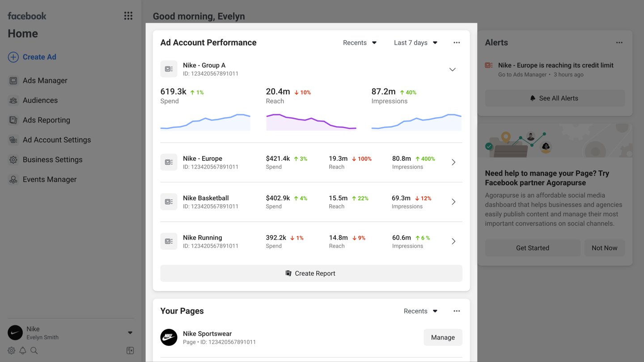This screenshot has width=644, height=362.
Task: Click the Nike Sportswear page logo
Action: 169,337
